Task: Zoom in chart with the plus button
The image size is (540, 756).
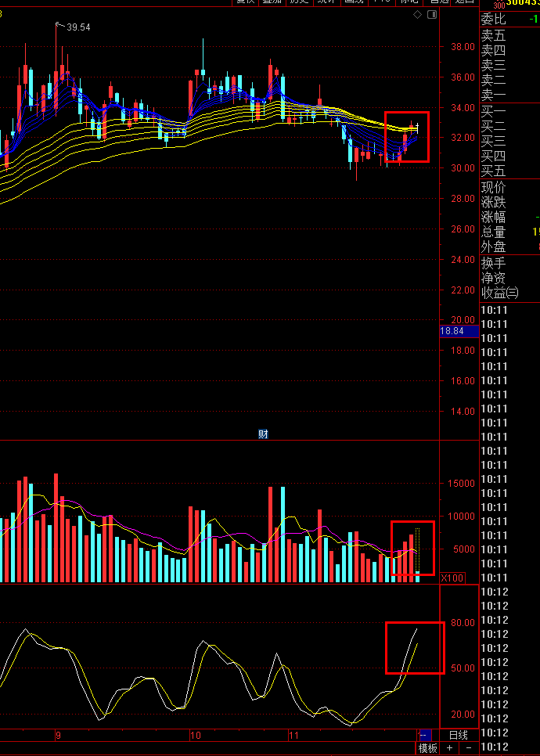Action: click(449, 748)
